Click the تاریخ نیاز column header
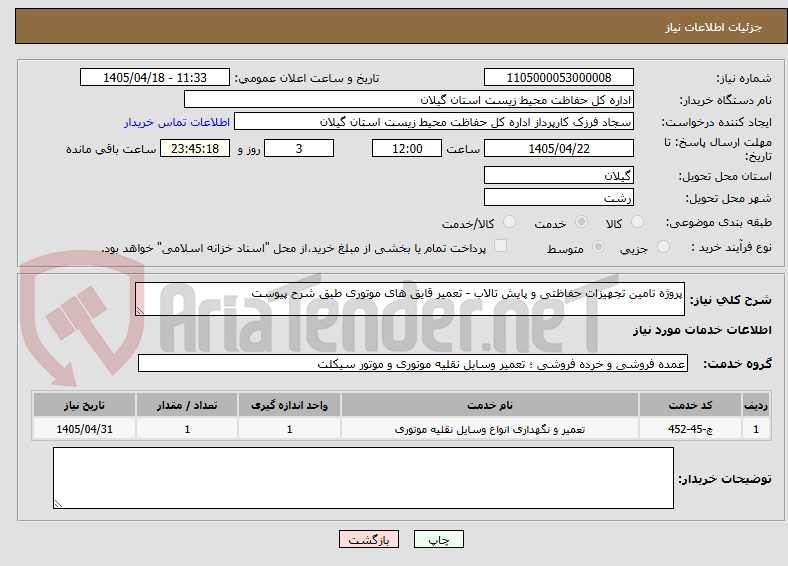Image resolution: width=788 pixels, height=566 pixels. pyautogui.click(x=84, y=405)
